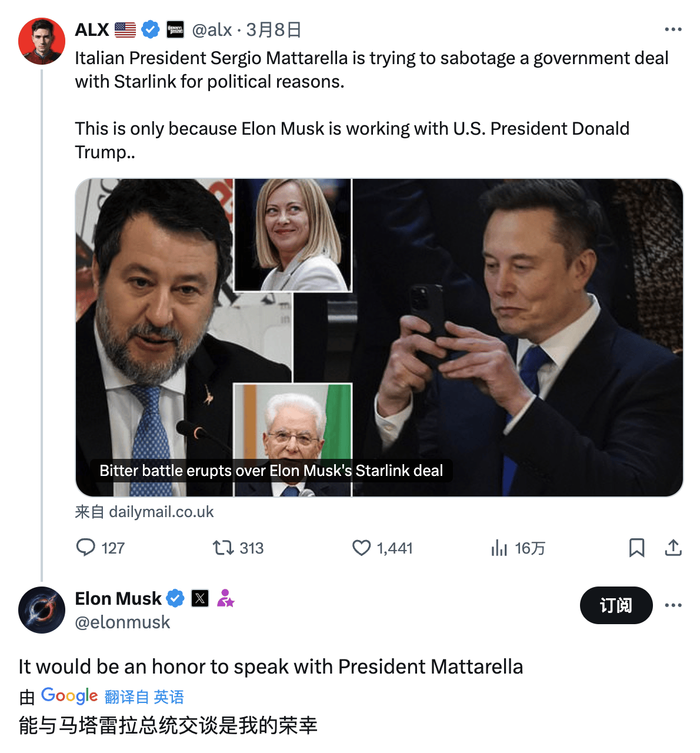Open the dailymail.co.uk source link
Viewport: 700px width, 753px height.
tap(161, 512)
